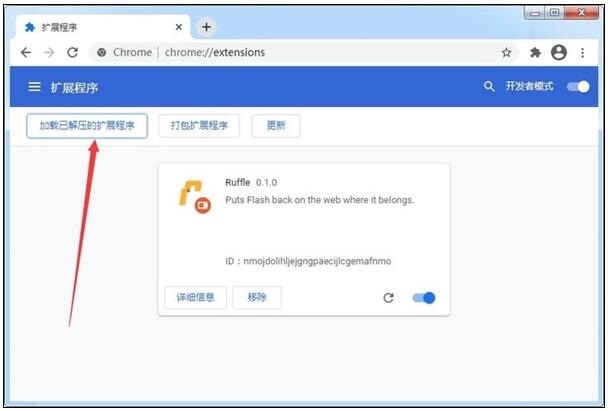Click the chrome://extensions address bar
The height and width of the screenshot is (411, 608).
click(x=304, y=52)
